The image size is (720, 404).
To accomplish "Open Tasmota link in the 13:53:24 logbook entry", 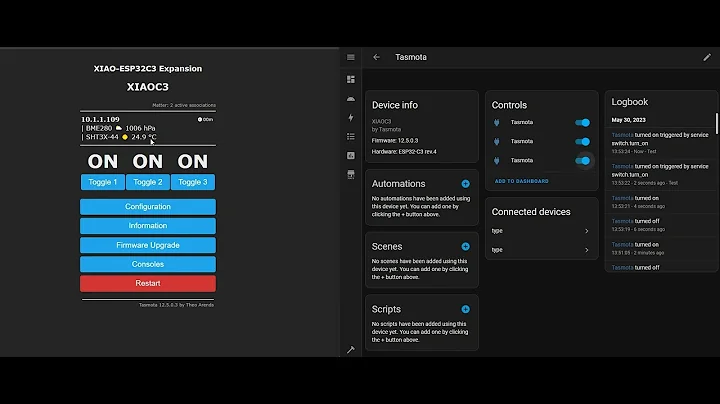I will pyautogui.click(x=622, y=135).
